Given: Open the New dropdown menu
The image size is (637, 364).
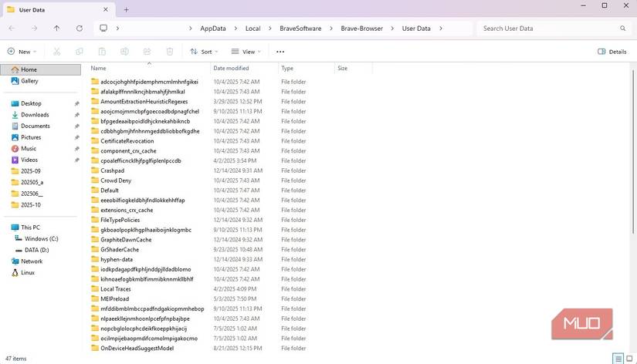Looking at the screenshot, I should pyautogui.click(x=22, y=52).
